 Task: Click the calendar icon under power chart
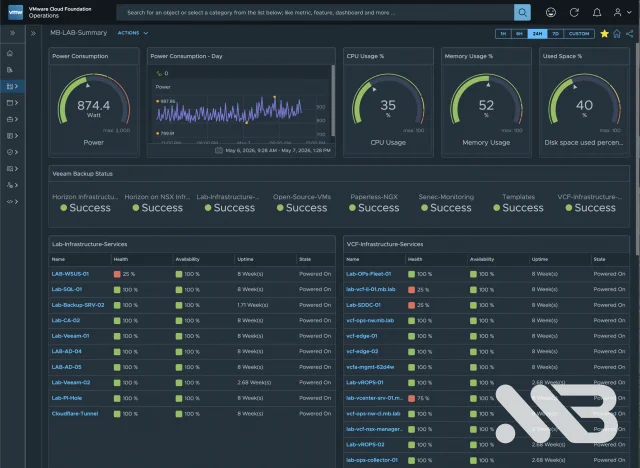pyautogui.click(x=219, y=150)
